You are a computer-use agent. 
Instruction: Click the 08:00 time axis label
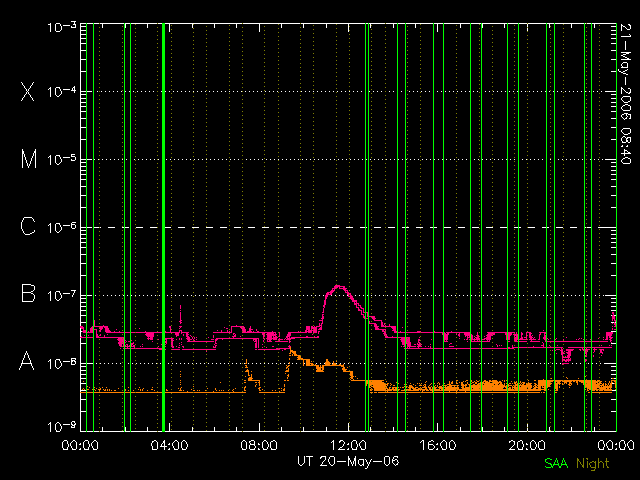tap(259, 445)
